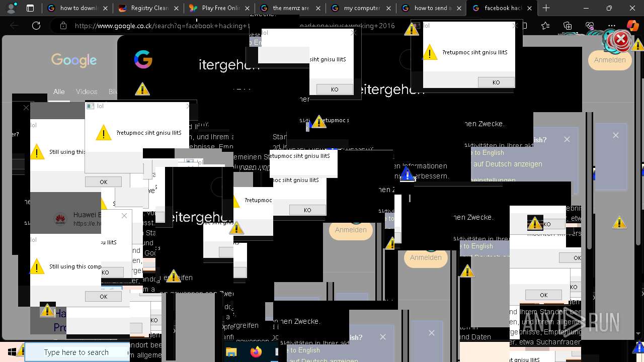Click 'auf Deutsch anzeigen' link below 'e to English'

coord(507,164)
